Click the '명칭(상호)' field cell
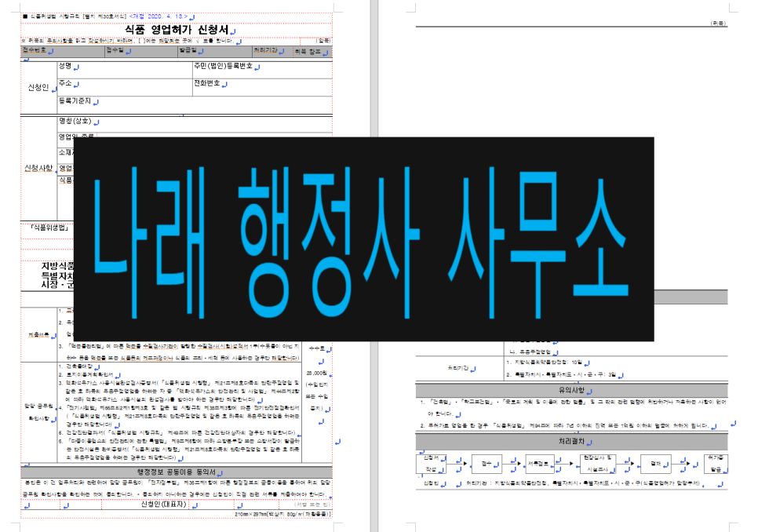 point(195,124)
